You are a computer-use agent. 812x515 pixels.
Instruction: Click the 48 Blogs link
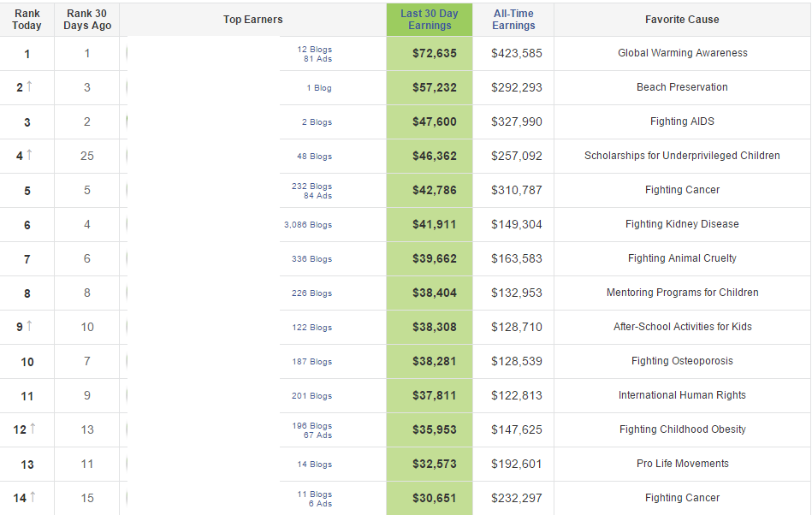pyautogui.click(x=314, y=157)
